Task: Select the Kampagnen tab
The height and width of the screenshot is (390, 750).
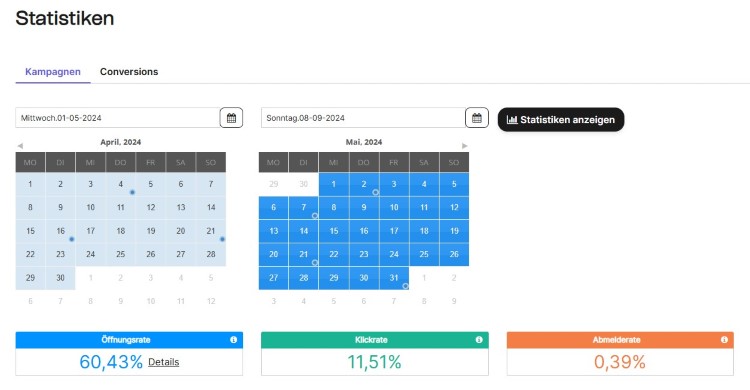Action: click(x=53, y=72)
